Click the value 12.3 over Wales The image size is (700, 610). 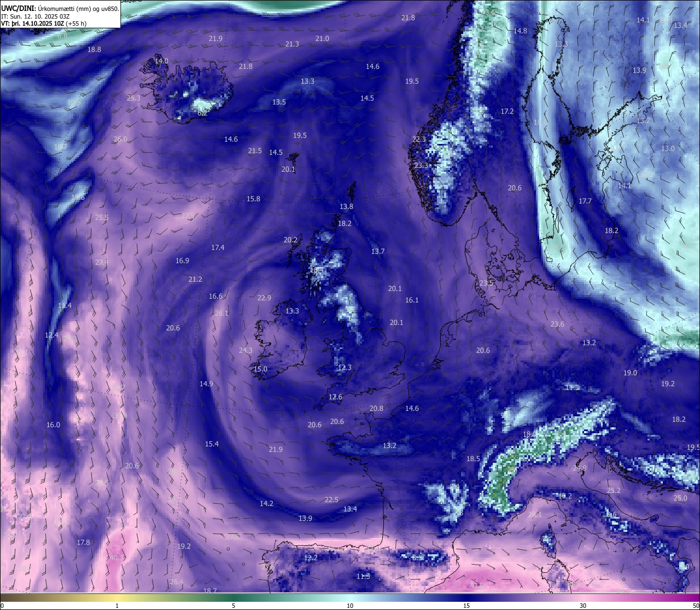pos(345,367)
